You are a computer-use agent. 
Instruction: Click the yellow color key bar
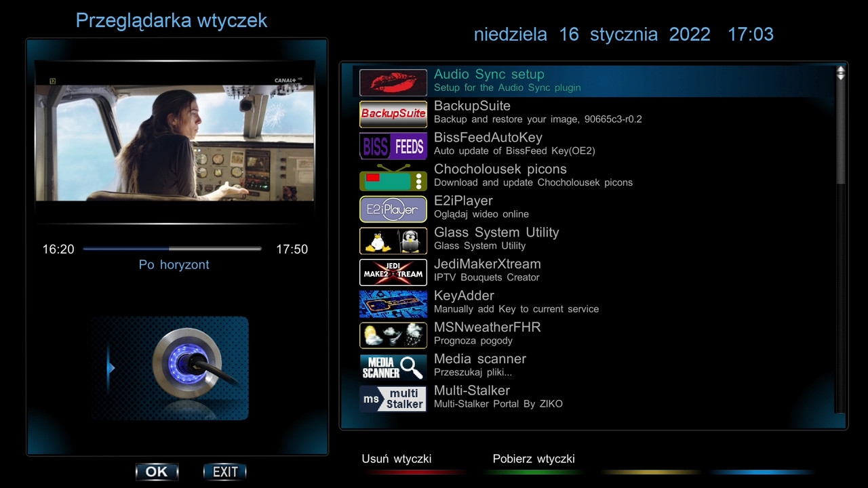point(650,472)
